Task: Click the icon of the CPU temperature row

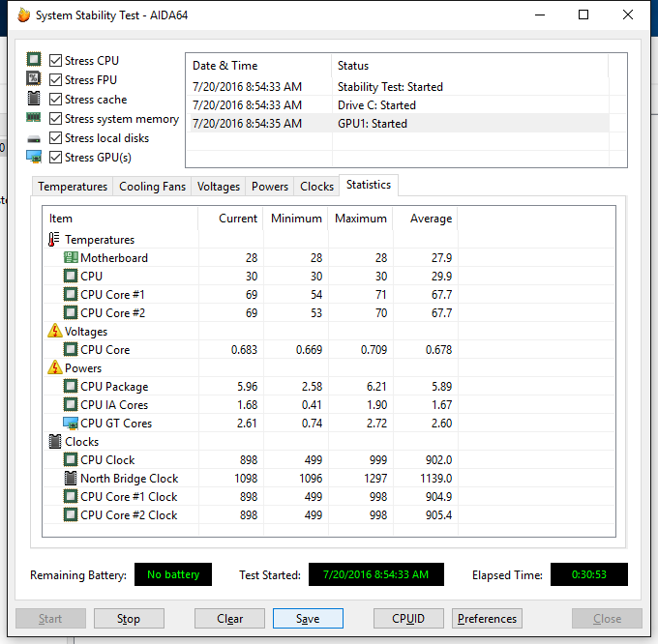Action: point(71,276)
